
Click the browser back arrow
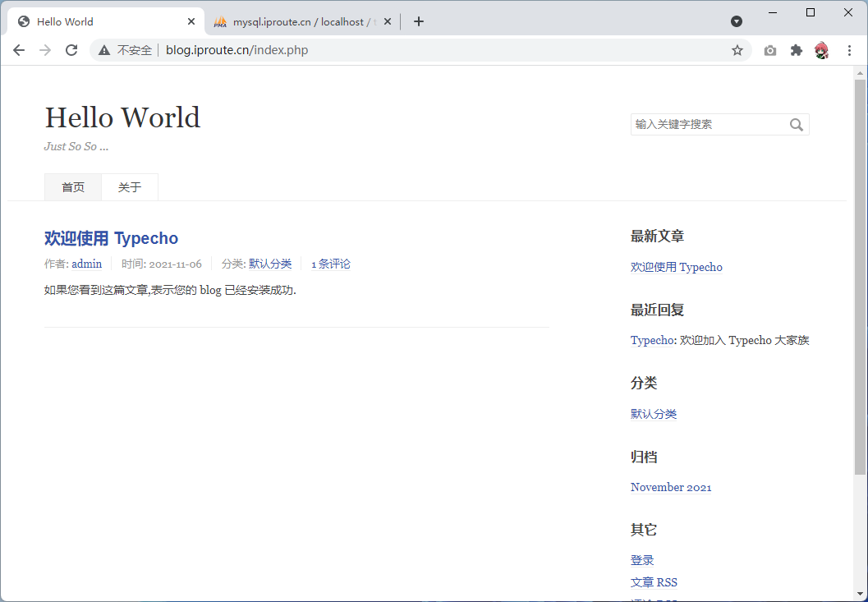tap(19, 50)
